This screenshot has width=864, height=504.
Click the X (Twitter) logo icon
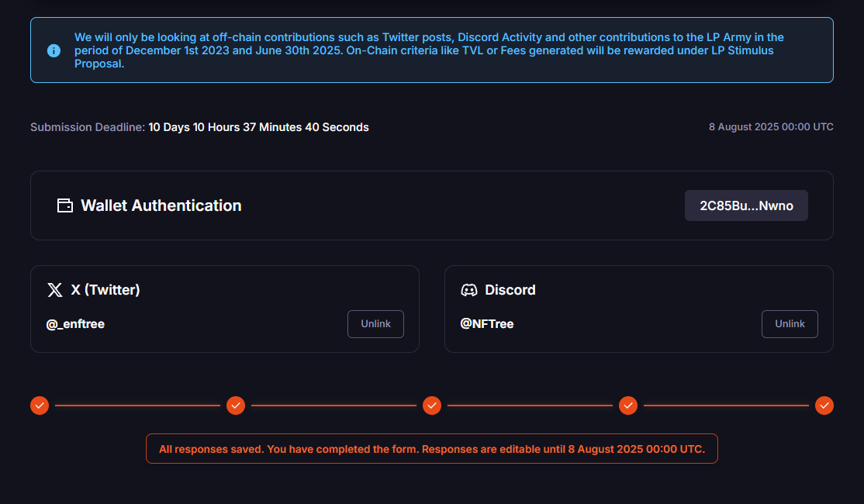(x=54, y=290)
